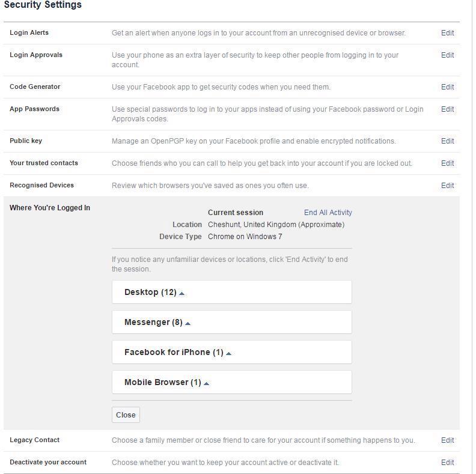The height and width of the screenshot is (474, 476).
Task: Edit Code Generator setting
Action: coord(447,87)
